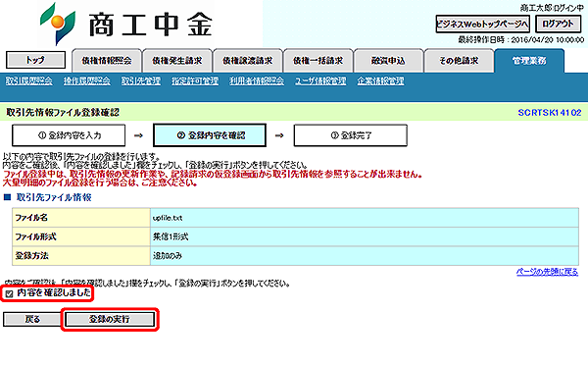Click the 商工太郎:ログイン中 user status text
Viewport: 588px width, 365px height.
[552, 8]
